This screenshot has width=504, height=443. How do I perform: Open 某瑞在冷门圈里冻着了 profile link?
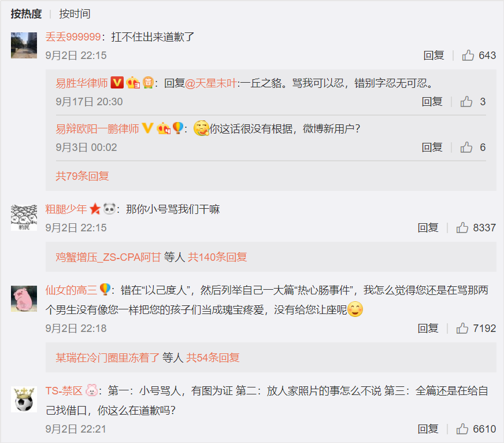[108, 357]
